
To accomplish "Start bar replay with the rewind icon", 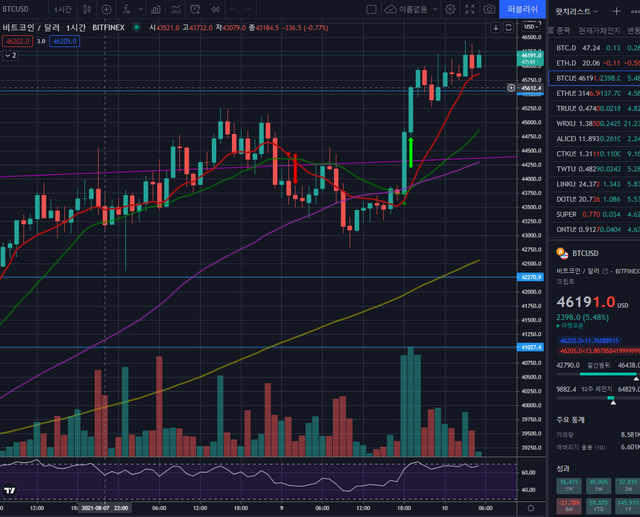I will click(x=215, y=9).
